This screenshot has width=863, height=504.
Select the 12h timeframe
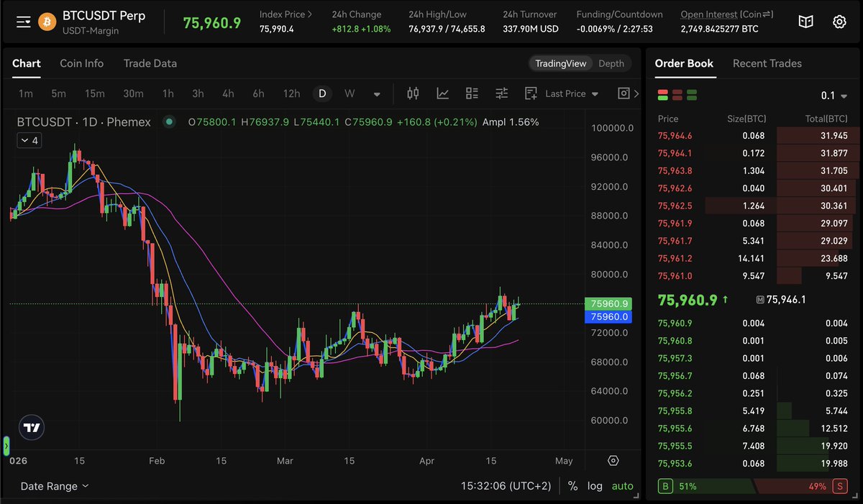pos(291,93)
